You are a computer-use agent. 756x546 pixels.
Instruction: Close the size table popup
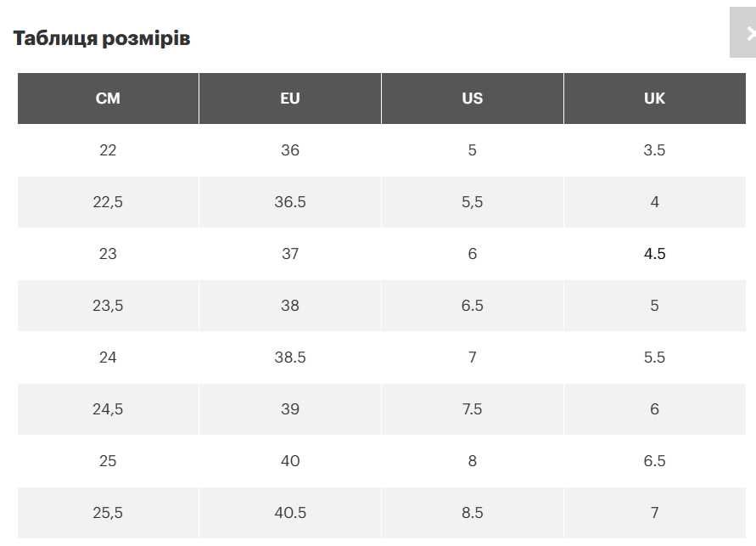[x=745, y=33]
